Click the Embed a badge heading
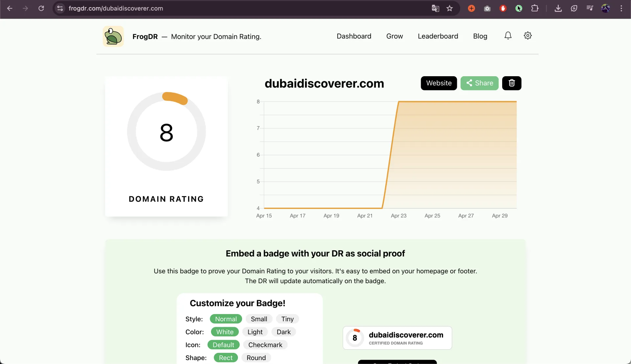This screenshot has width=631, height=364. [315, 254]
